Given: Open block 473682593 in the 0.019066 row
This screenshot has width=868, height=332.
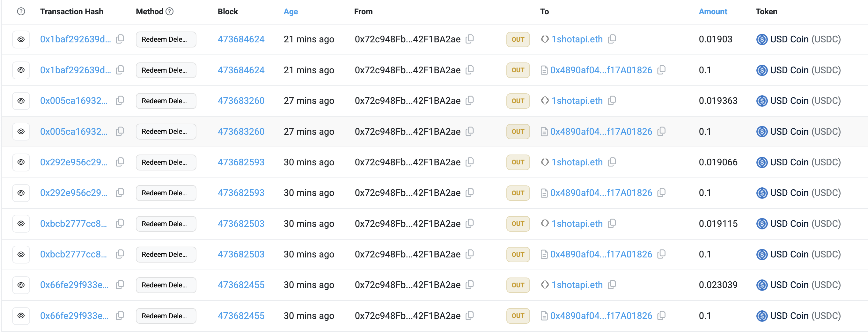Looking at the screenshot, I should coord(241,162).
